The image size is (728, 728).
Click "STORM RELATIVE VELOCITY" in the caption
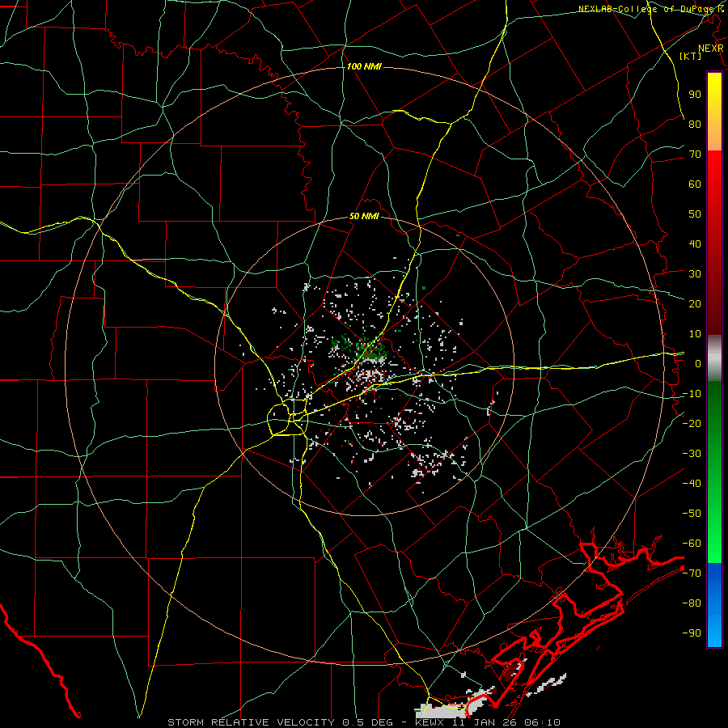(251, 722)
